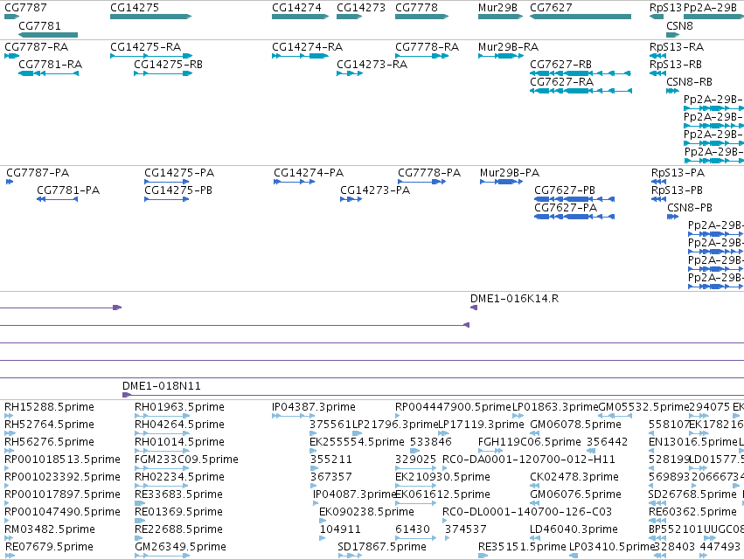
Task: Select the RpS13-PA protein
Action: pyautogui.click(x=658, y=182)
